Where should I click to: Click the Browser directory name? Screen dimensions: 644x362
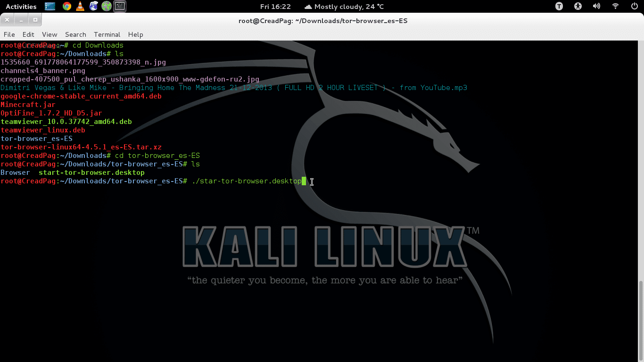tap(15, 173)
